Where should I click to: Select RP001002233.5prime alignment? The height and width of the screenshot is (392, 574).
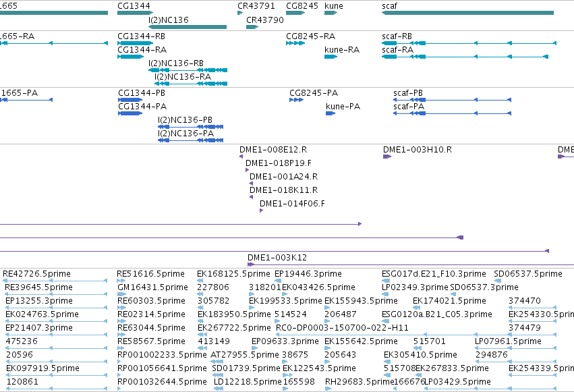(119, 362)
